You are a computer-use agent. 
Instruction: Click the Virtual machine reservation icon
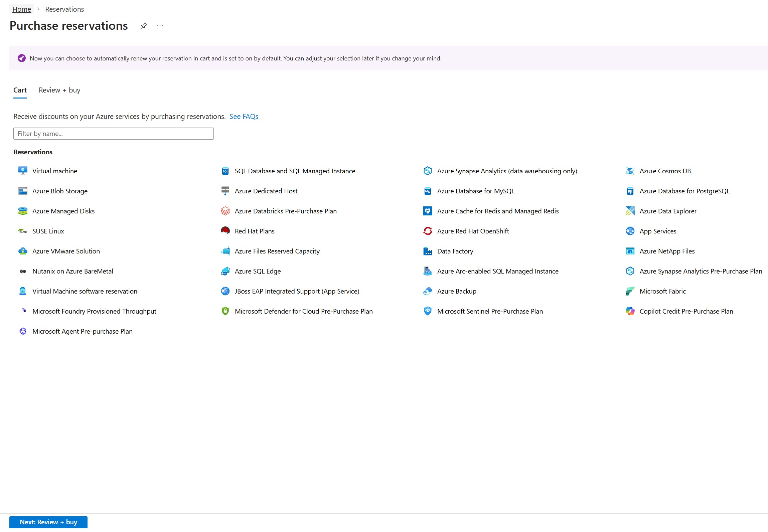(x=23, y=171)
